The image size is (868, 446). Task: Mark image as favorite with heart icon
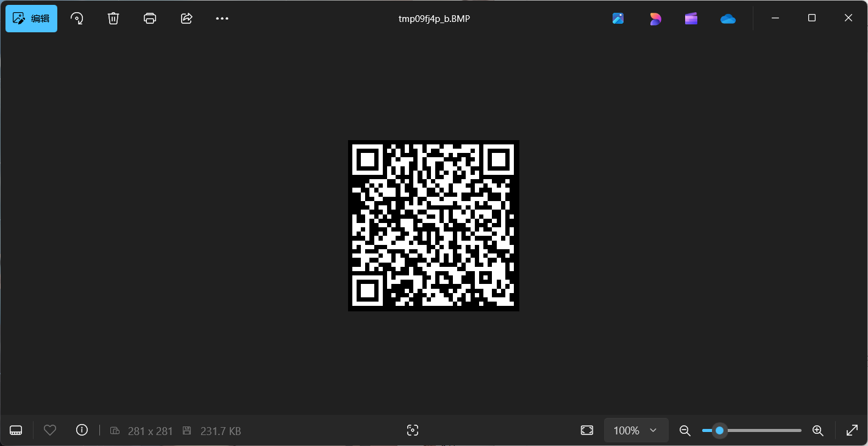pos(50,430)
